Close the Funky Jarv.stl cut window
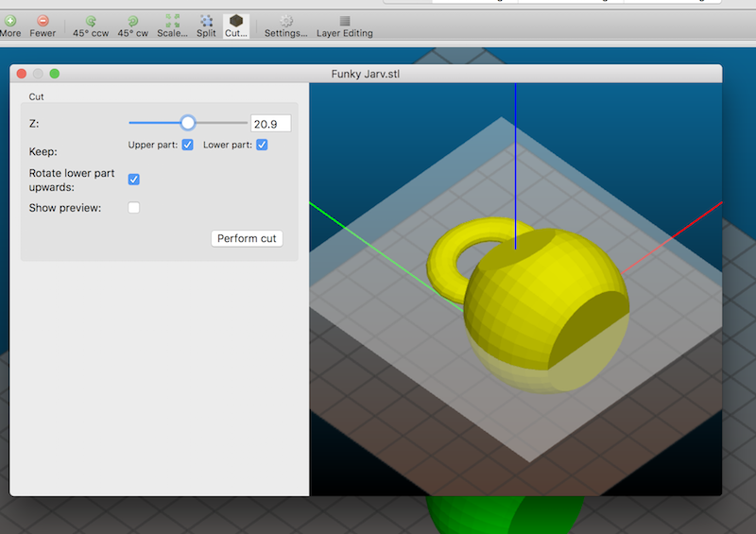756x534 pixels. [x=22, y=74]
